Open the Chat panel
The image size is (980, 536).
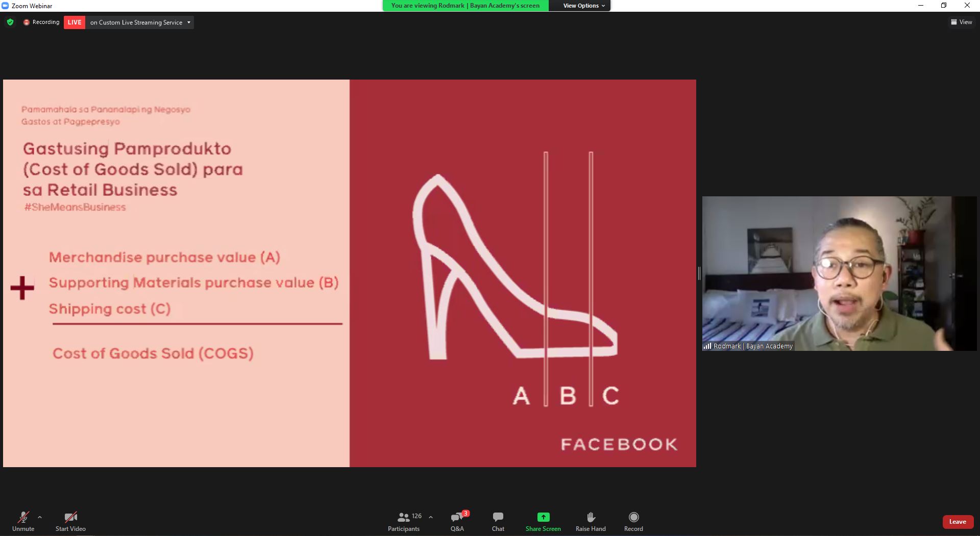[498, 521]
